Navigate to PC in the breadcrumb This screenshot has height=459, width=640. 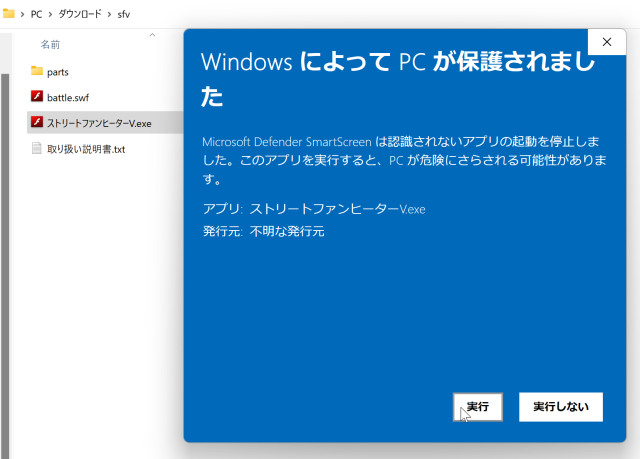click(x=37, y=14)
